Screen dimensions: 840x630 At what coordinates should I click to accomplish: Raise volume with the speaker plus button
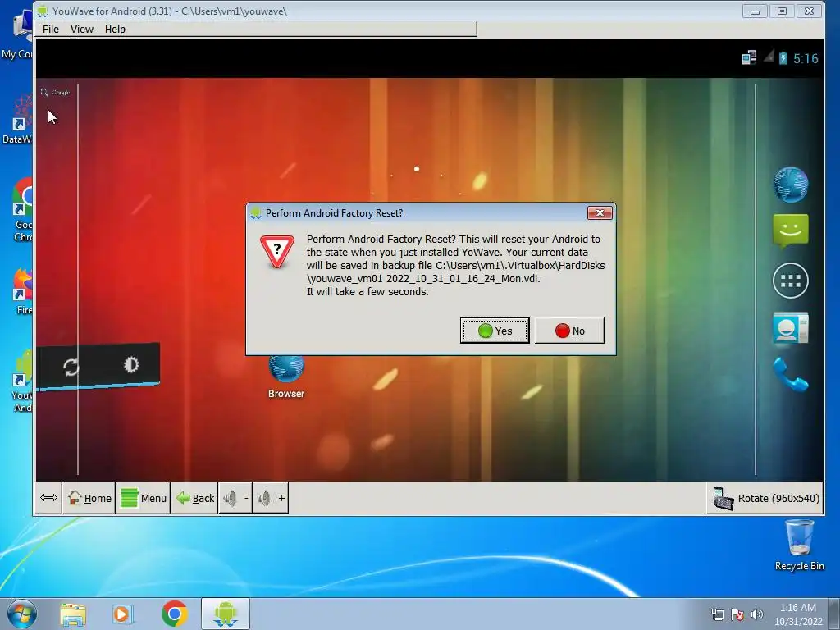tap(271, 498)
